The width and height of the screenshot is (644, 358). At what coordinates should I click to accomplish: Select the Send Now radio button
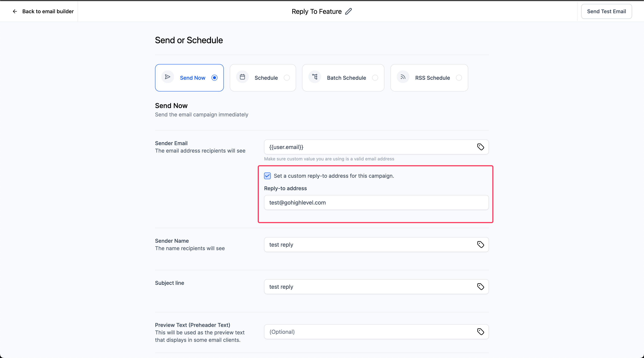(214, 78)
